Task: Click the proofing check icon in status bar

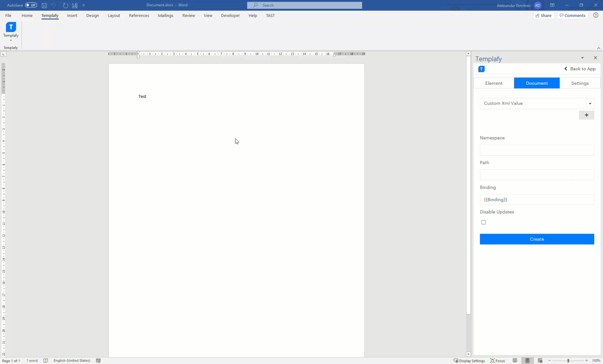Action: pyautogui.click(x=46, y=361)
